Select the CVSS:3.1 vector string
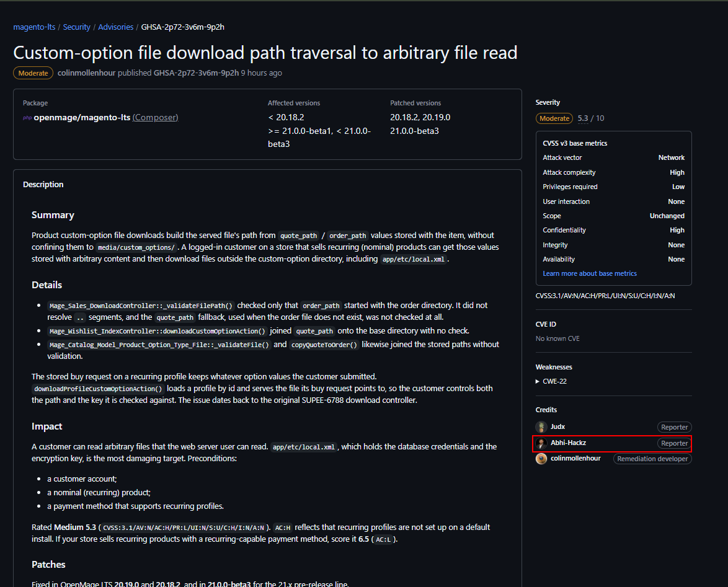728x587 pixels. point(605,296)
